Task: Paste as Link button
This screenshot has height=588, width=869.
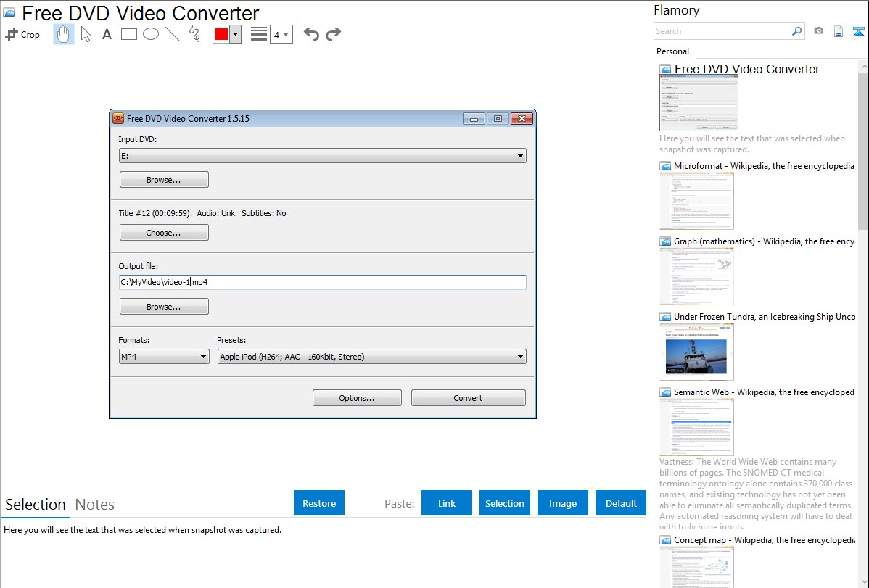Action: [x=447, y=503]
